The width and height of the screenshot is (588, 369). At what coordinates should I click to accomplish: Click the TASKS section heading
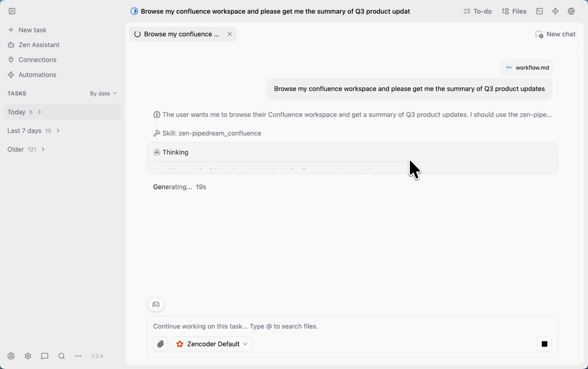coord(17,94)
